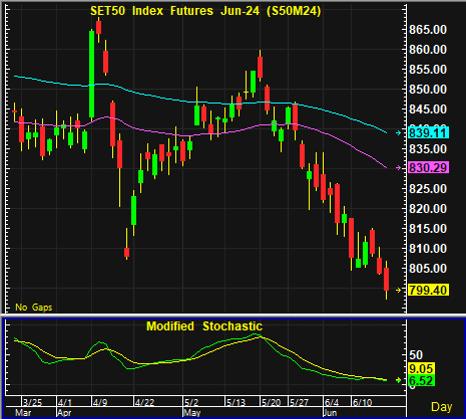Screen dimensions: 466x419
Task: Click the Apr month label
Action: [x=64, y=413]
